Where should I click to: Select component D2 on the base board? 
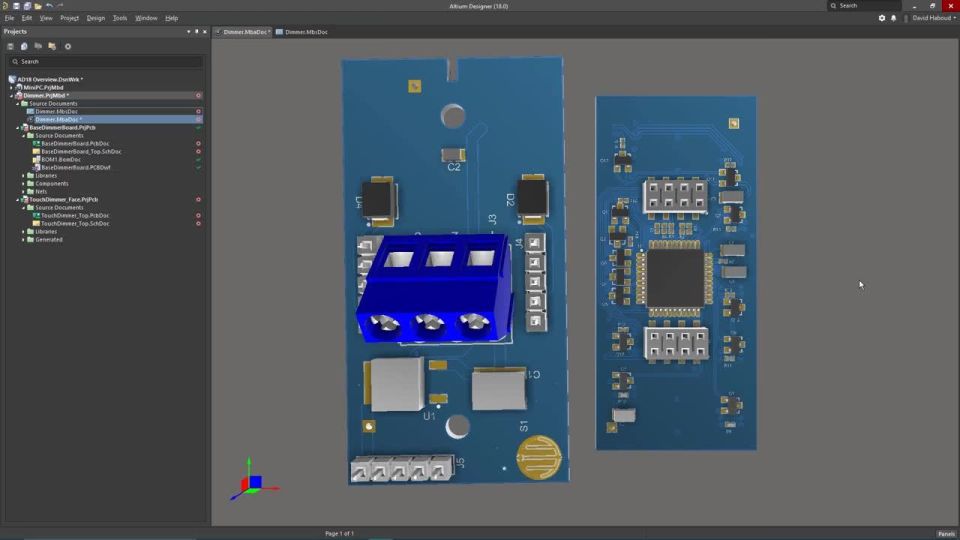pos(533,198)
